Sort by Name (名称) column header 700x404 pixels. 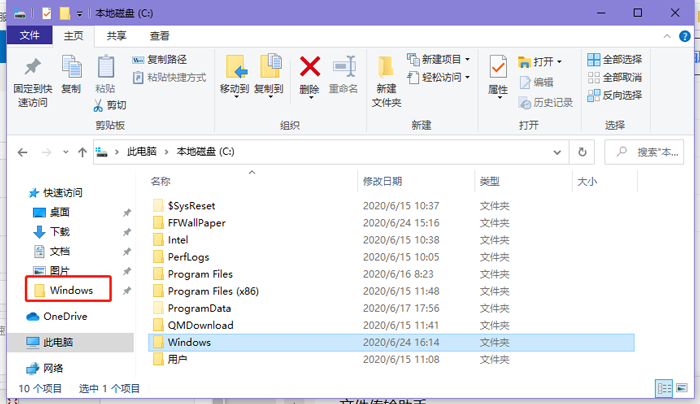tap(160, 181)
